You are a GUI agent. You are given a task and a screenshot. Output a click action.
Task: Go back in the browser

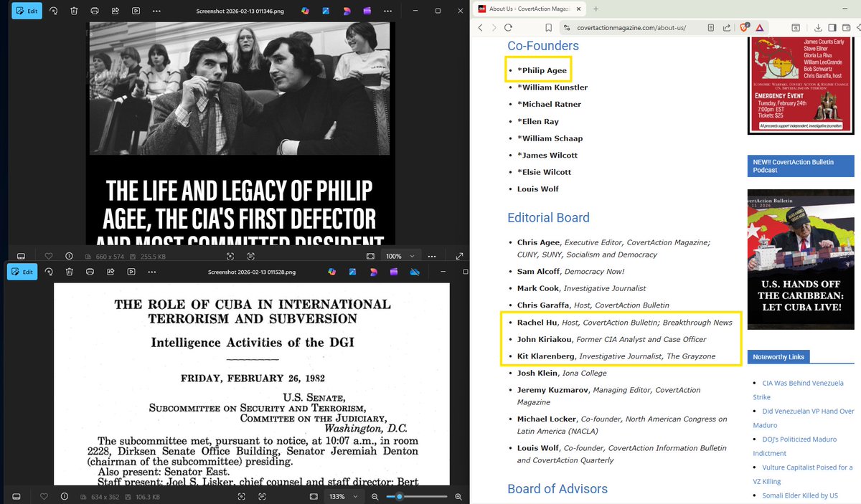click(x=481, y=27)
